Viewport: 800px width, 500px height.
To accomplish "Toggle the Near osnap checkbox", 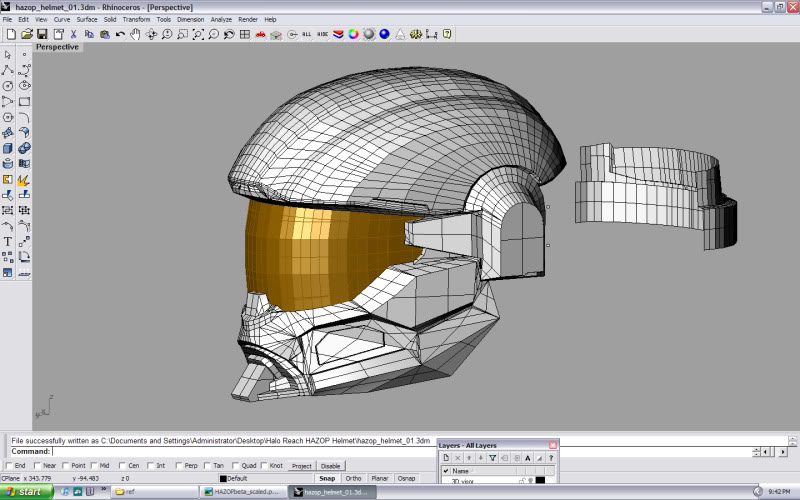I will [x=37, y=466].
